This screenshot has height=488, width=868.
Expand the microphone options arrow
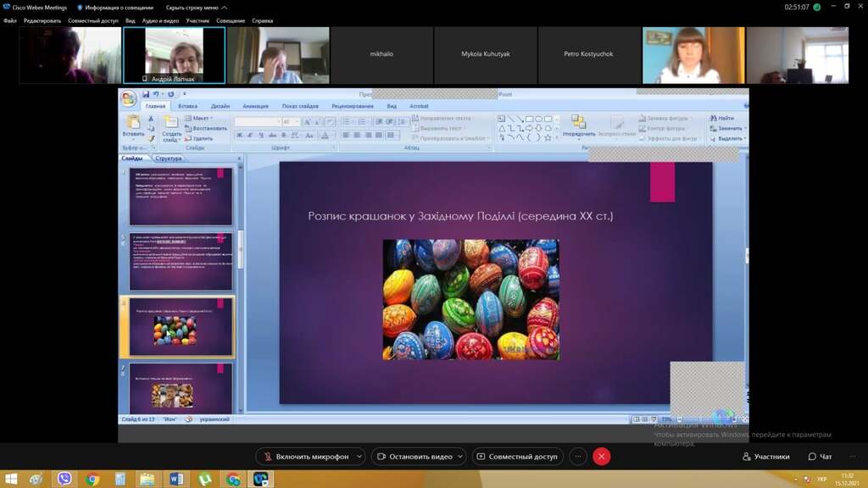click(x=359, y=457)
